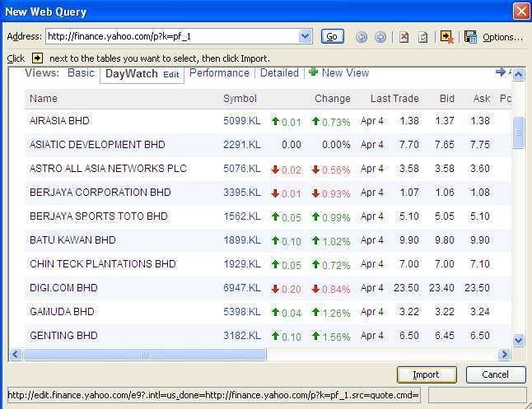Viewport: 532px width, 409px height.
Task: Click the 5398.KL symbol link
Action: click(242, 312)
